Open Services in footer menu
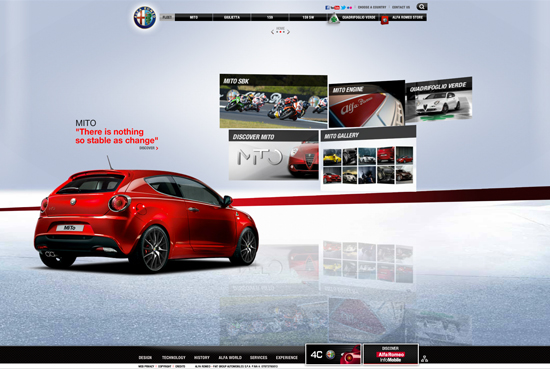This screenshot has width=550, height=369. pyautogui.click(x=259, y=357)
